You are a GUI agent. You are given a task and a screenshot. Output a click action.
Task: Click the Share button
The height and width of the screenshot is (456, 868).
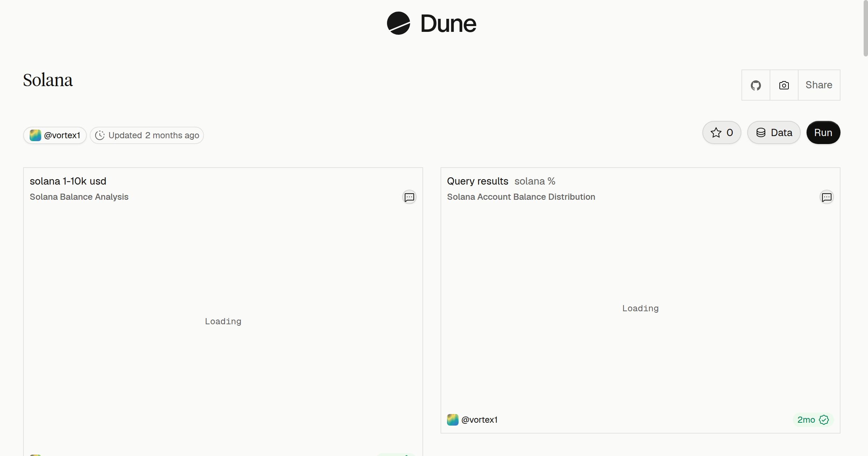tap(819, 85)
